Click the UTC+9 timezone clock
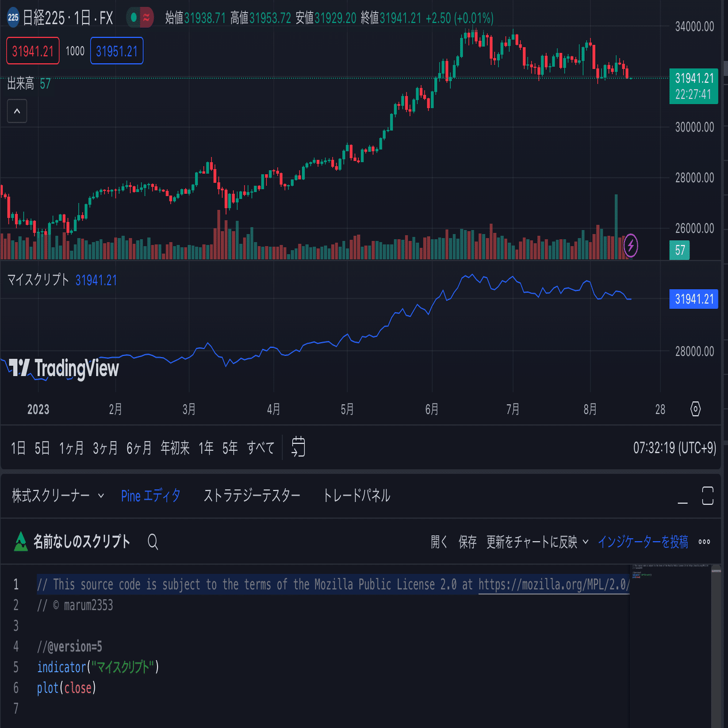Screen dimensions: 728x728 [x=675, y=448]
